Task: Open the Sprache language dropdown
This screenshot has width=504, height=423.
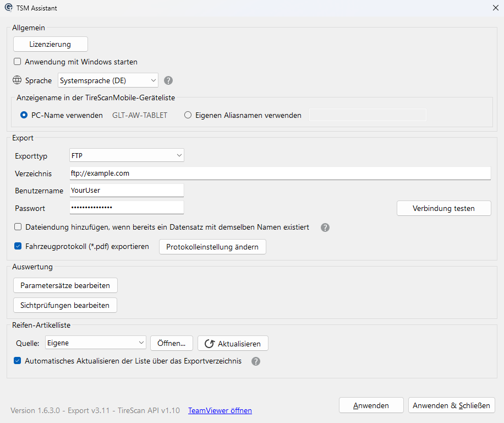Action: point(108,80)
